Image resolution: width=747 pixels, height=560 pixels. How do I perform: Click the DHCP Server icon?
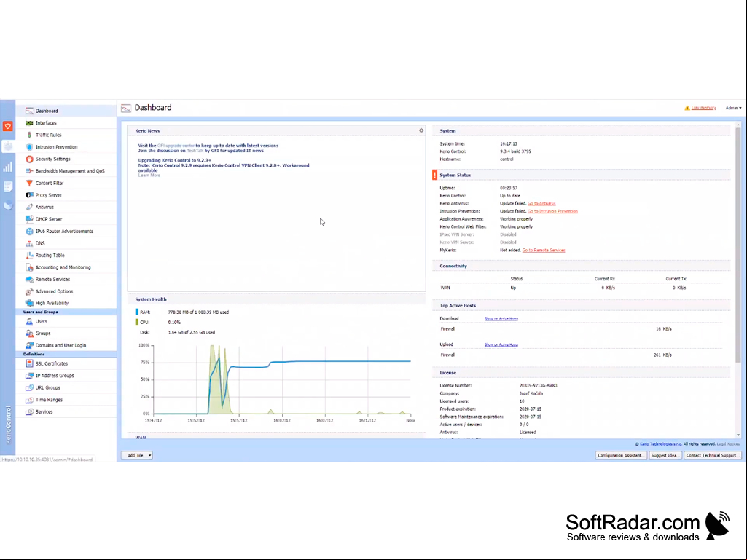coord(29,219)
